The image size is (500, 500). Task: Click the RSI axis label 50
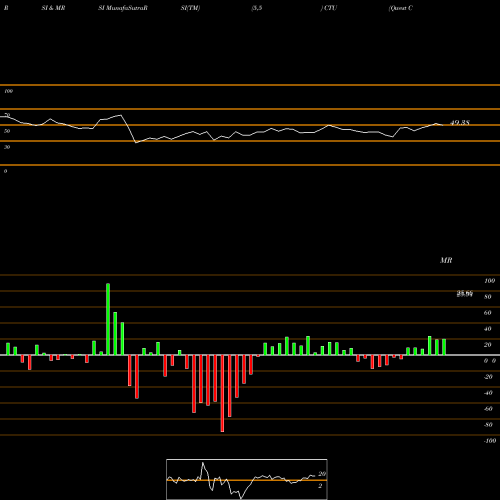tap(7, 131)
